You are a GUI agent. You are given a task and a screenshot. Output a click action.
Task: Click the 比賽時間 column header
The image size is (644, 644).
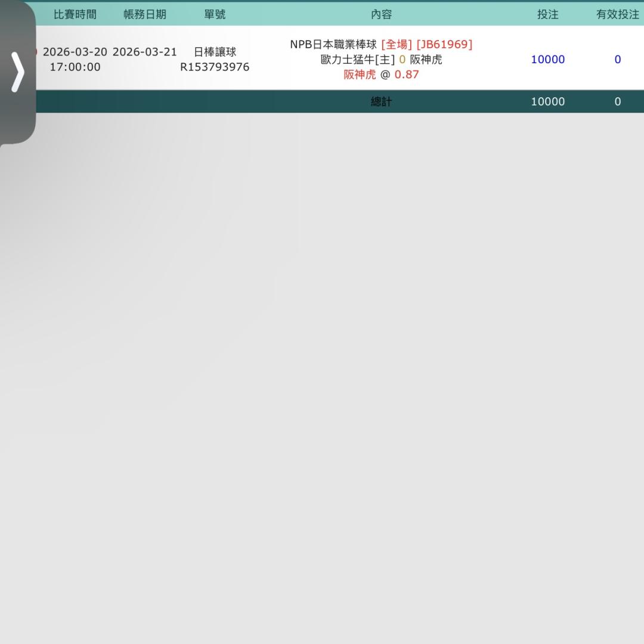[x=75, y=14]
